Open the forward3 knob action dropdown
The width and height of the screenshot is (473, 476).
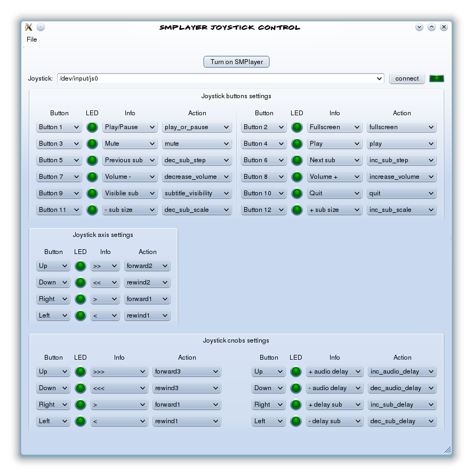[x=187, y=371]
